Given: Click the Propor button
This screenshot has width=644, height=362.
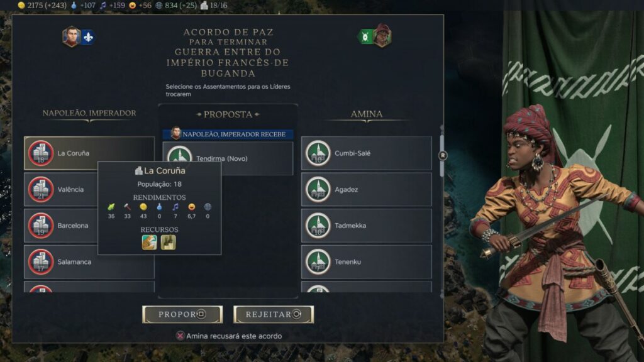Looking at the screenshot, I should click(x=182, y=314).
